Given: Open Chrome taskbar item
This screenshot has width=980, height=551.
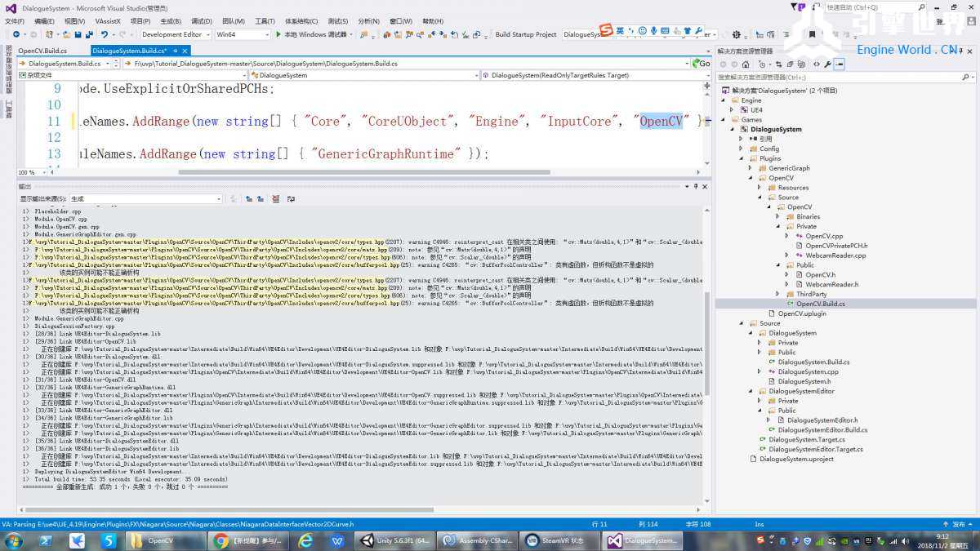Looking at the screenshot, I should click(248, 540).
